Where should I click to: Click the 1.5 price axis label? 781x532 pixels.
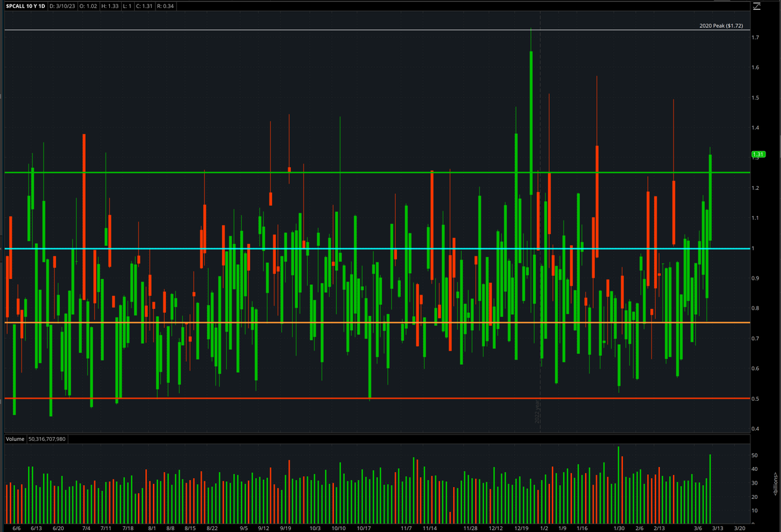754,98
